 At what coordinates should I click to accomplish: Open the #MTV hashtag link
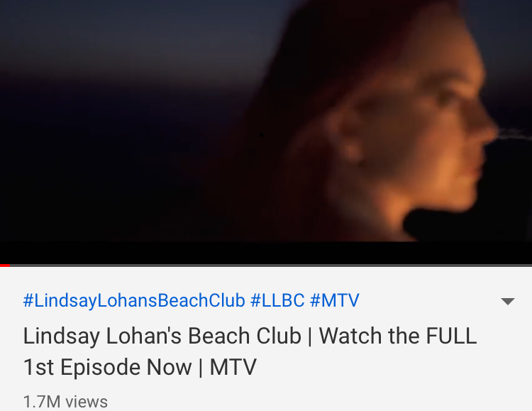pyautogui.click(x=335, y=300)
